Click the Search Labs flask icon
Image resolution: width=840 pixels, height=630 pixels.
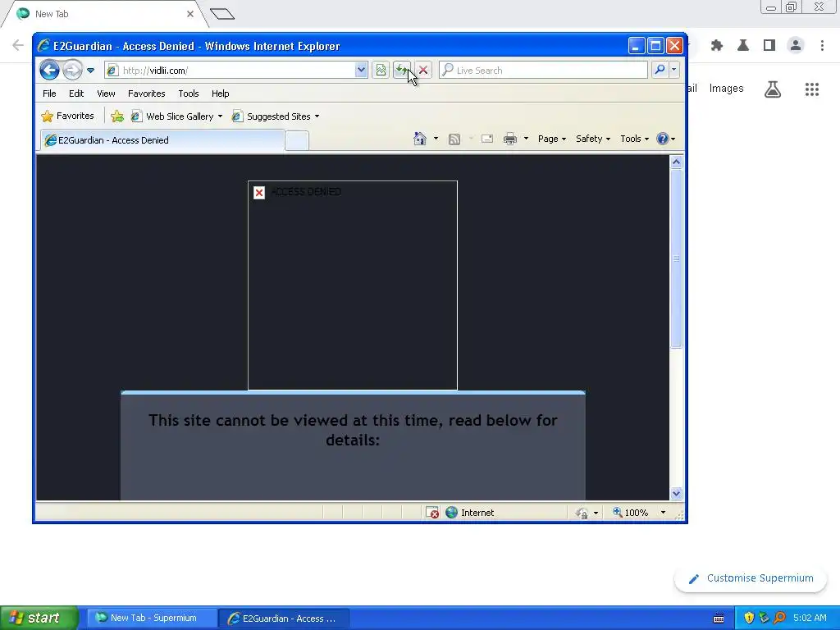coord(773,89)
